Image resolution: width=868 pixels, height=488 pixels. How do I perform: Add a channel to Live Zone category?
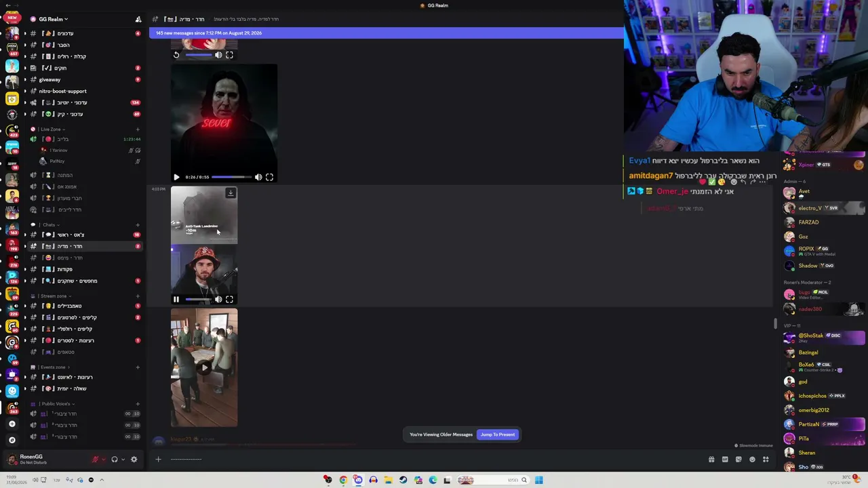(138, 129)
